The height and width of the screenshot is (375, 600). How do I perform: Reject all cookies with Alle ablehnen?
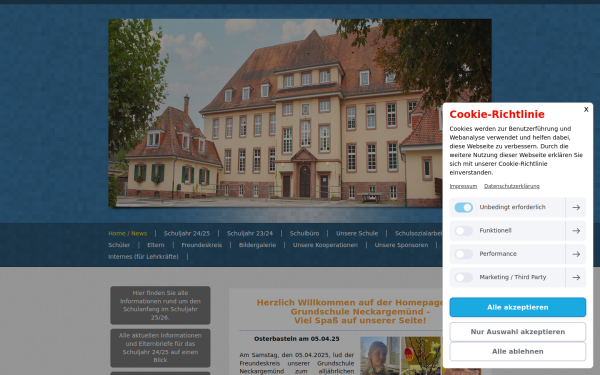pos(517,351)
